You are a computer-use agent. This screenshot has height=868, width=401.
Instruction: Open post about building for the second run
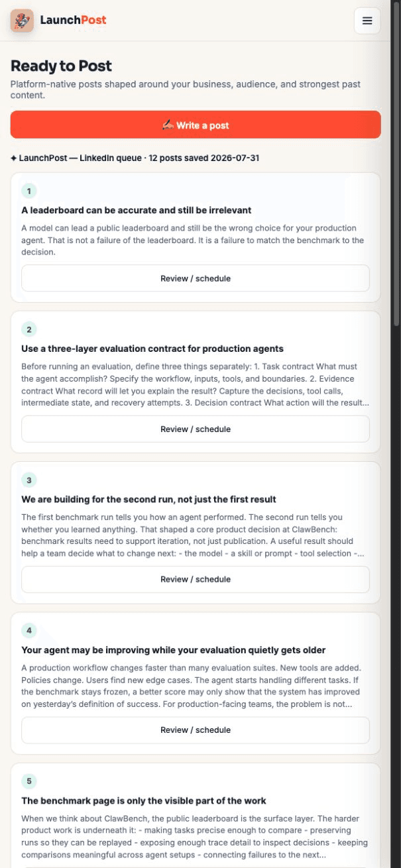pos(148,499)
